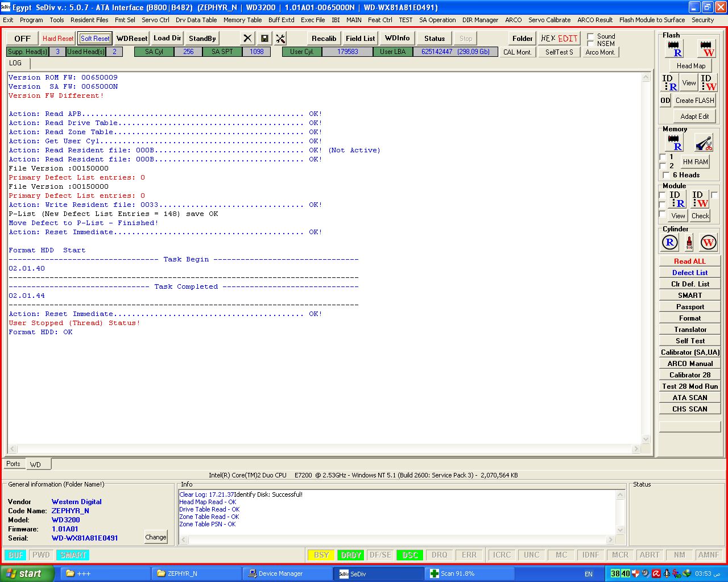Tick the Memory checkbox labeled 1
The height and width of the screenshot is (582, 728).
663,157
